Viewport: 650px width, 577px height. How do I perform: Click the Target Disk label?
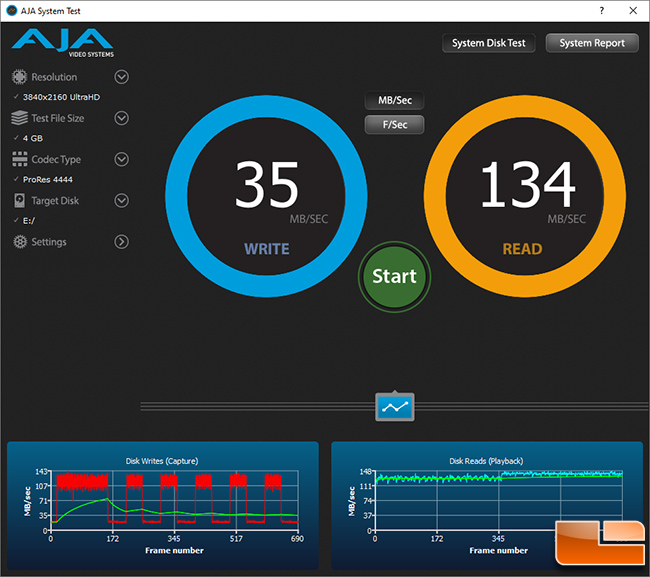click(55, 201)
